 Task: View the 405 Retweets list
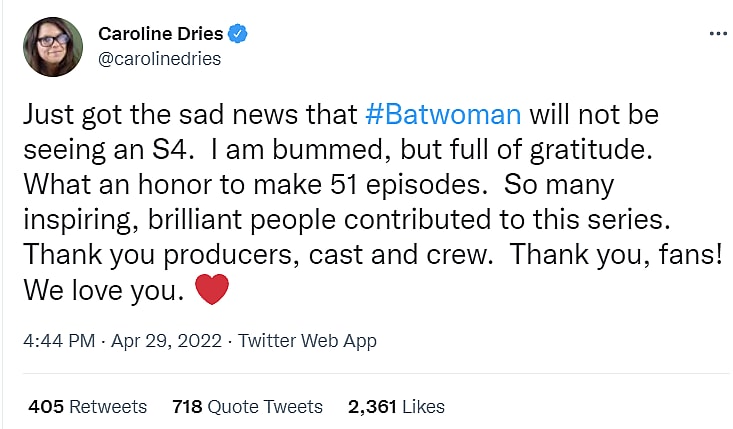click(87, 407)
